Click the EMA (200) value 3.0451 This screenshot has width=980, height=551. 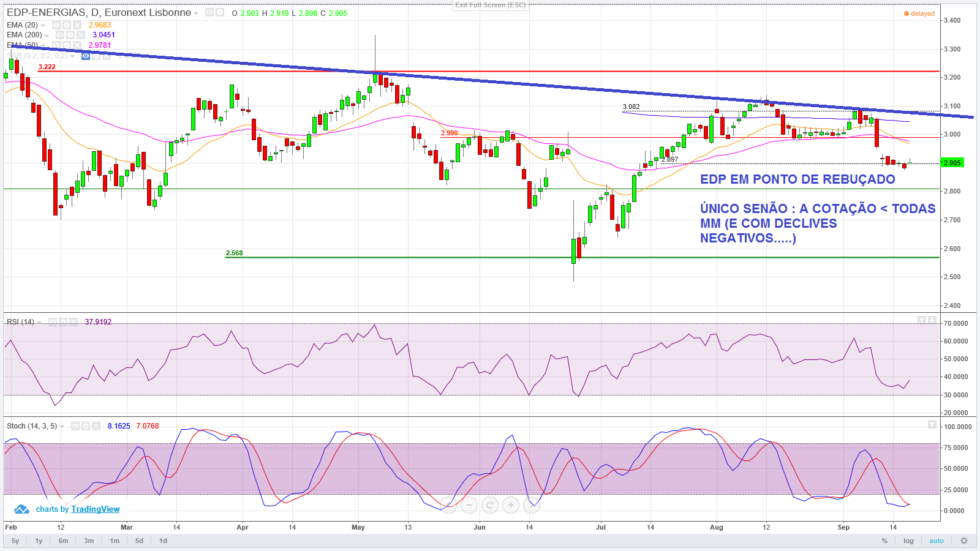click(x=104, y=35)
